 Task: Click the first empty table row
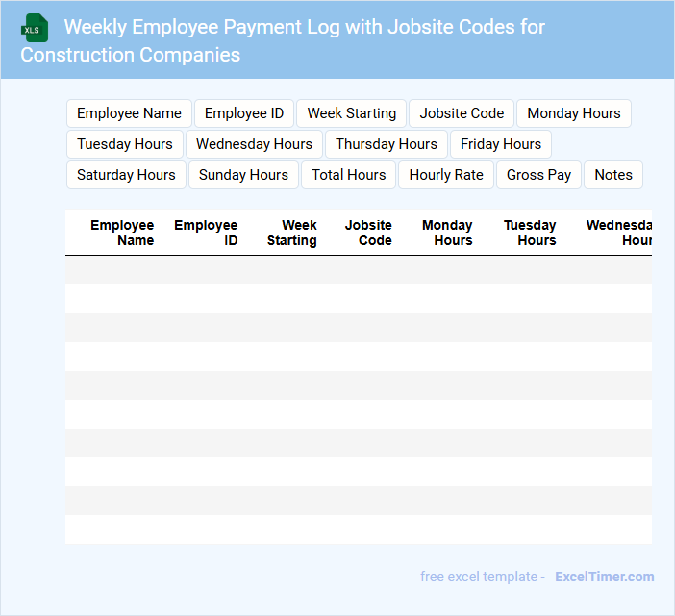click(358, 270)
